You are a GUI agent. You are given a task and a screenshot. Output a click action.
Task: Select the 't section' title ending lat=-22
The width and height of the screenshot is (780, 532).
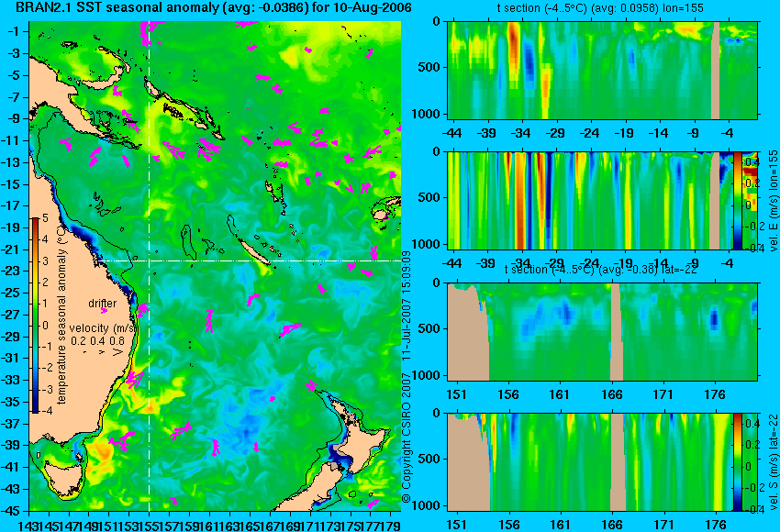[x=600, y=270]
